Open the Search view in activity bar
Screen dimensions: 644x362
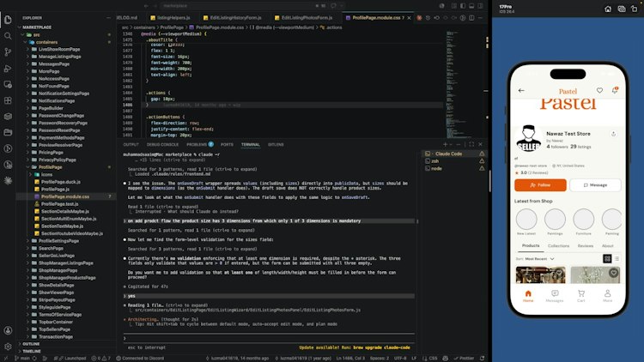(x=8, y=36)
